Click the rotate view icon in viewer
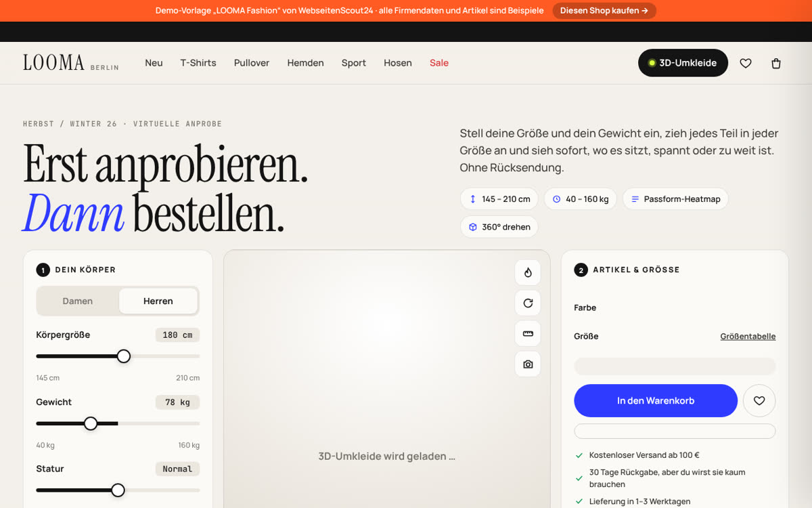Image resolution: width=812 pixels, height=508 pixels. pos(528,303)
